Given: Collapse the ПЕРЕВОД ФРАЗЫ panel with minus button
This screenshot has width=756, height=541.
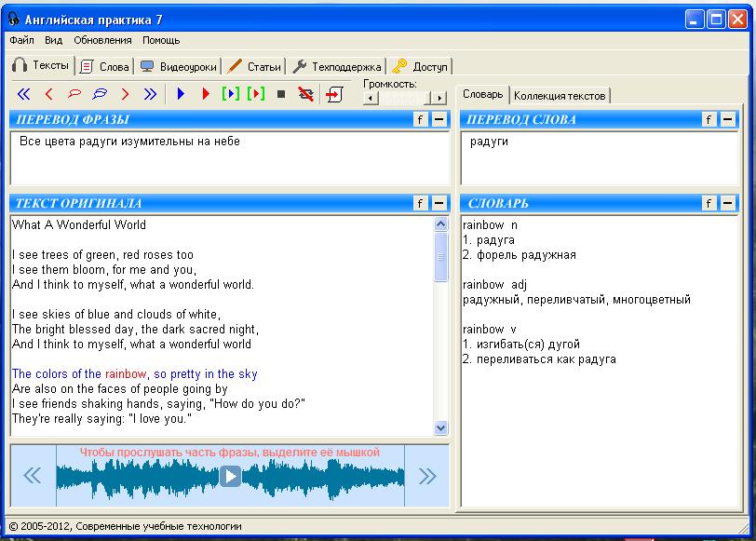Looking at the screenshot, I should (439, 119).
